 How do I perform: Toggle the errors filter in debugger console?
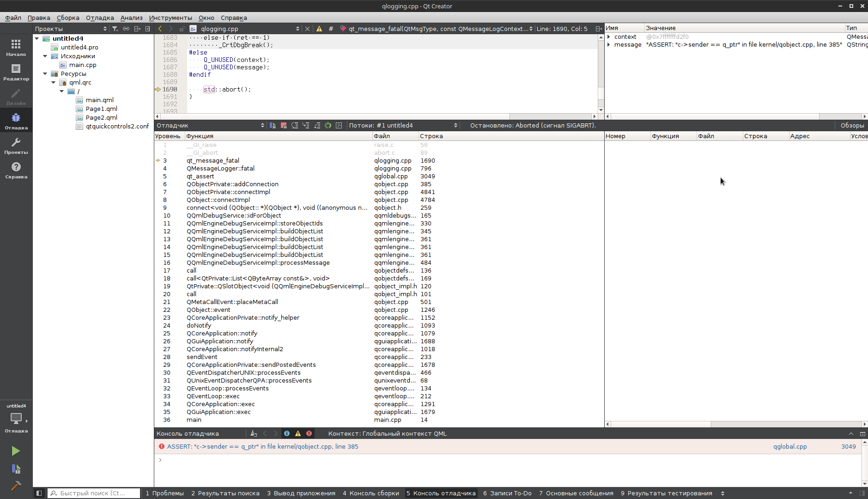tap(309, 433)
